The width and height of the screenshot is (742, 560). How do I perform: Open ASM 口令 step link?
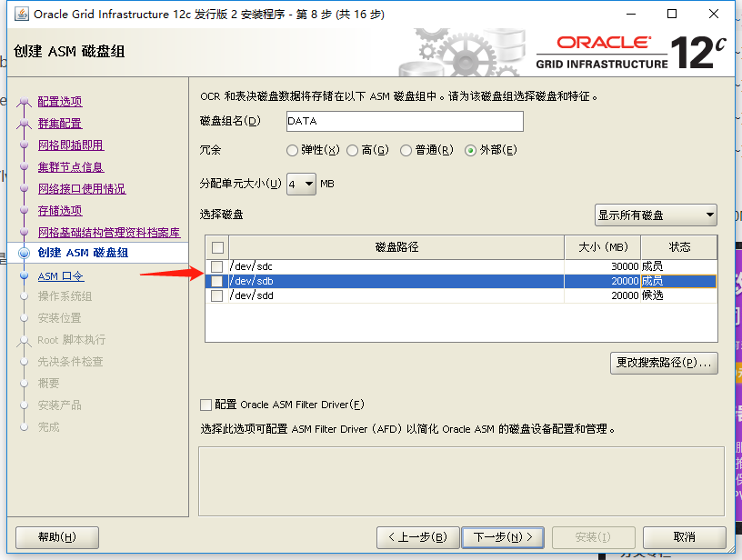tap(61, 276)
